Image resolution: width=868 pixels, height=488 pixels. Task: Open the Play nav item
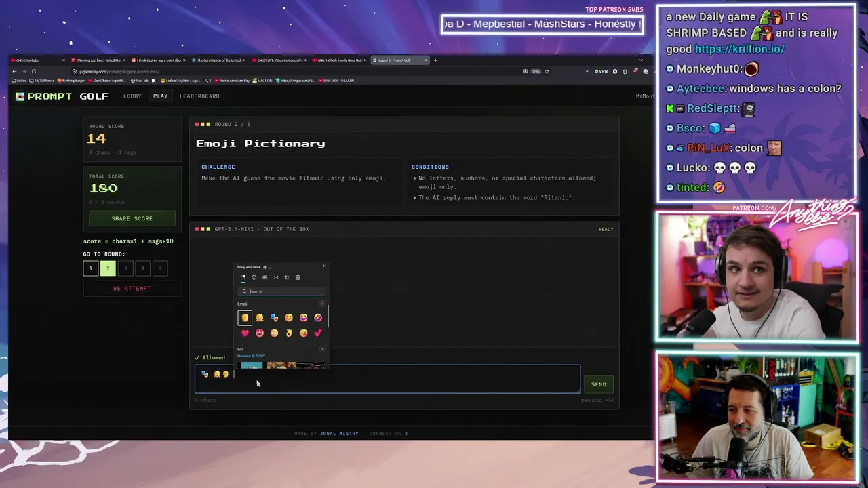(x=160, y=96)
